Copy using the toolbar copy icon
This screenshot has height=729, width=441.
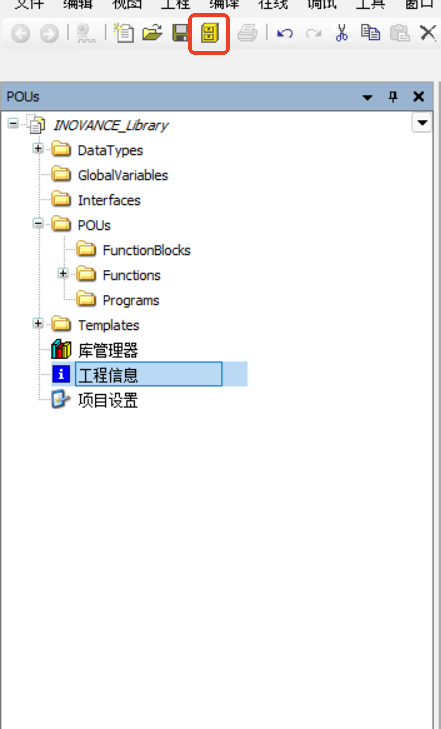click(370, 33)
